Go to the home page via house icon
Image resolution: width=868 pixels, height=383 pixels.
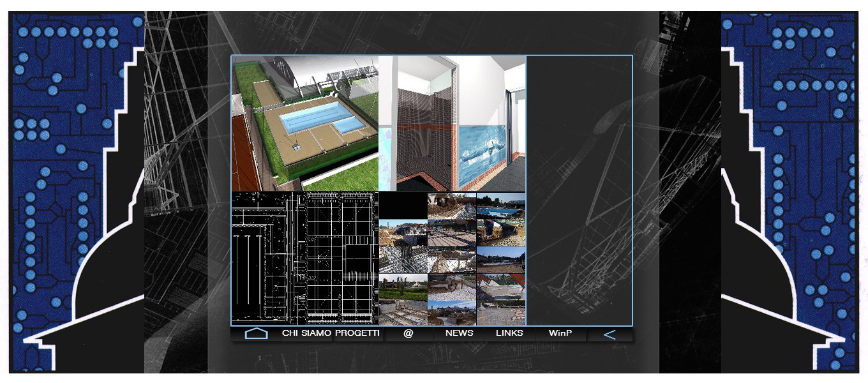tap(256, 334)
